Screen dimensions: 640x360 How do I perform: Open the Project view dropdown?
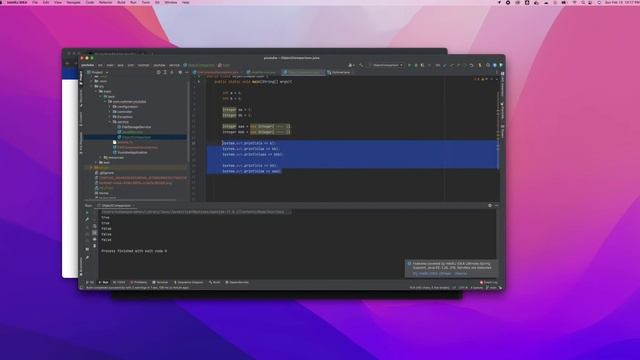coord(98,72)
